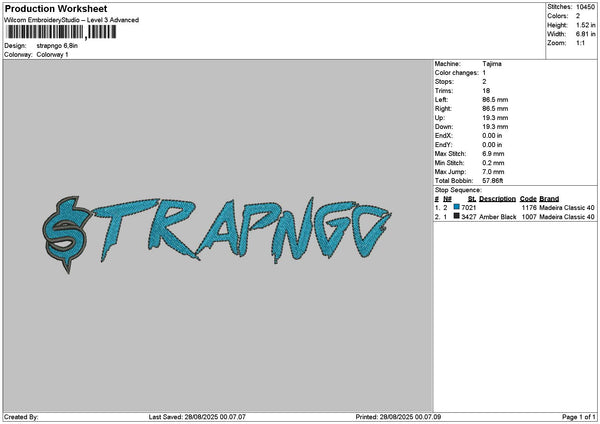This screenshot has height=424, width=600.
Task: Click the Up value 19.3 mm
Action: pos(495,118)
